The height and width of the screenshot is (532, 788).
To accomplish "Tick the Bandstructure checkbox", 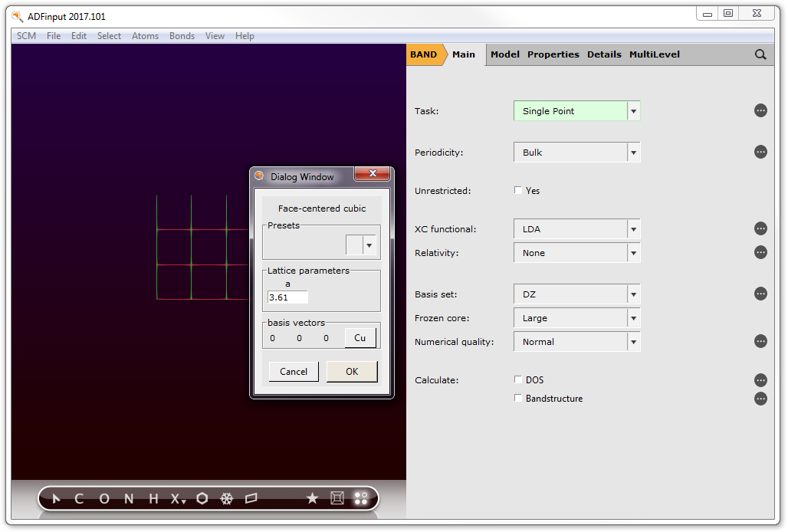I will pyautogui.click(x=518, y=399).
